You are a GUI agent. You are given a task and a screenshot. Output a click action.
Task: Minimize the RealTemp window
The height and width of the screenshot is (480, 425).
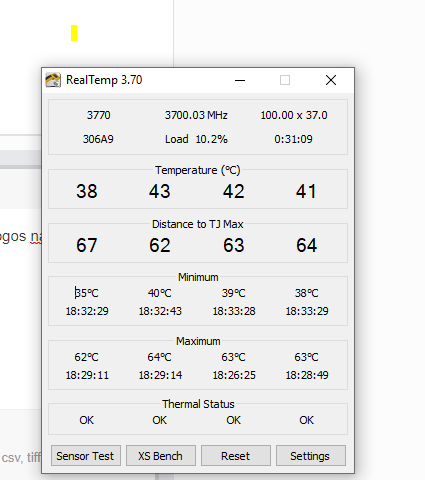point(240,80)
